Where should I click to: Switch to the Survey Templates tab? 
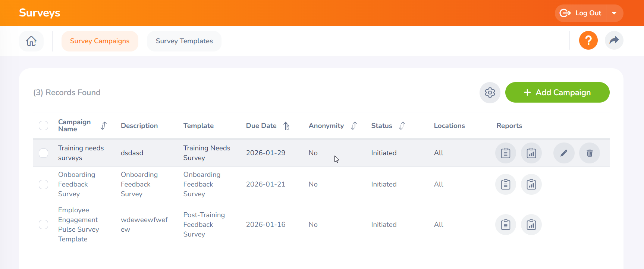point(184,41)
